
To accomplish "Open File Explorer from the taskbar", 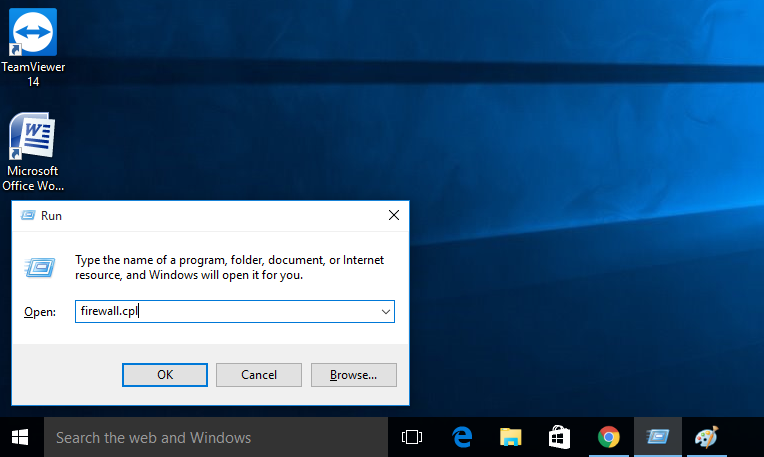I will pyautogui.click(x=511, y=437).
